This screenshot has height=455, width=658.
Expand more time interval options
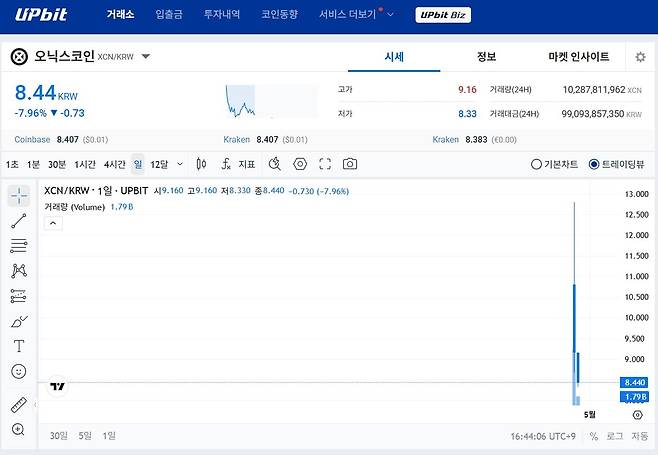(x=180, y=164)
